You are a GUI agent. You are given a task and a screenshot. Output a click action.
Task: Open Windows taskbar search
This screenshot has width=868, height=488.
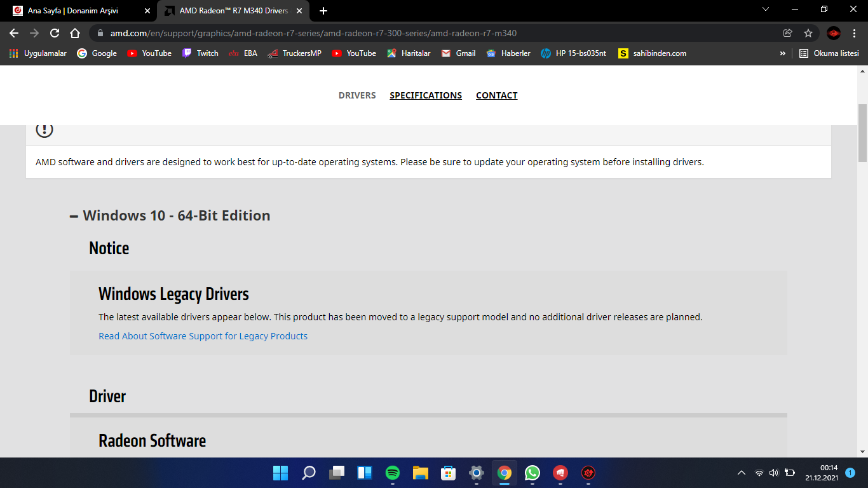[309, 473]
